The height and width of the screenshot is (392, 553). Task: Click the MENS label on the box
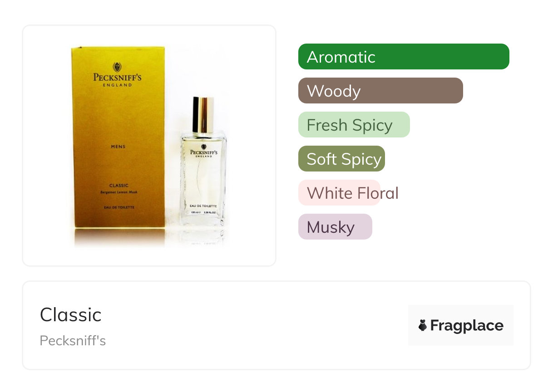(118, 147)
